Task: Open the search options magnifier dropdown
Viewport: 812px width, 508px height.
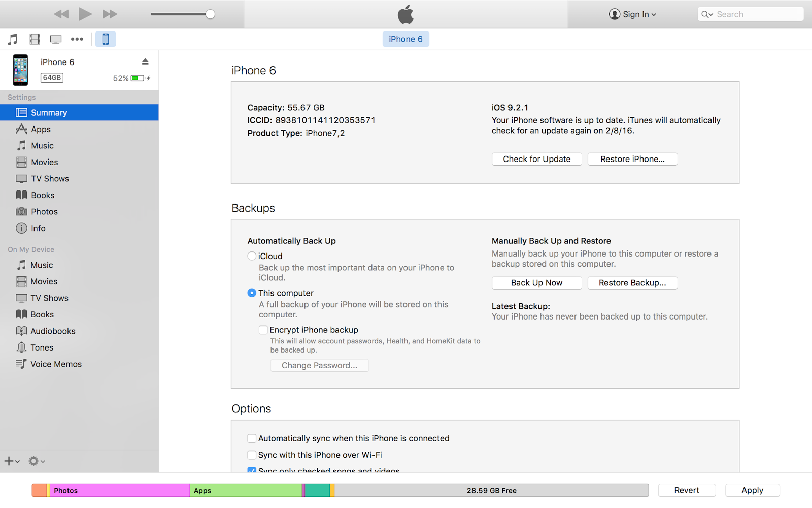Action: 707,14
